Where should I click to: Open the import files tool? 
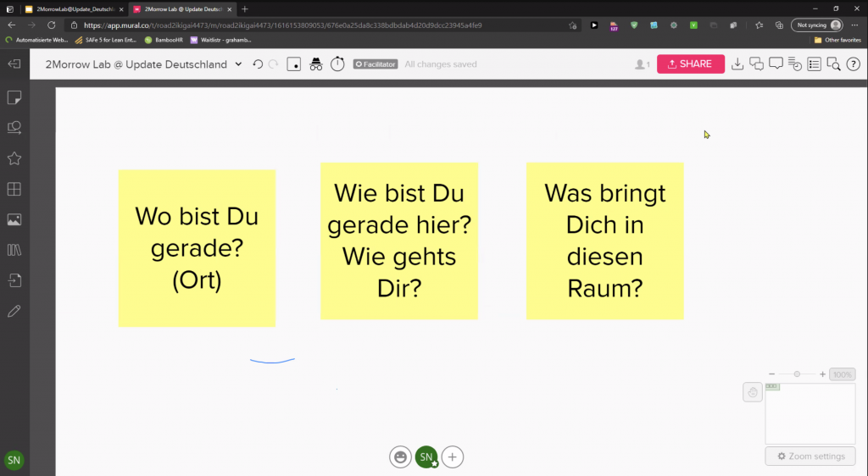14,280
